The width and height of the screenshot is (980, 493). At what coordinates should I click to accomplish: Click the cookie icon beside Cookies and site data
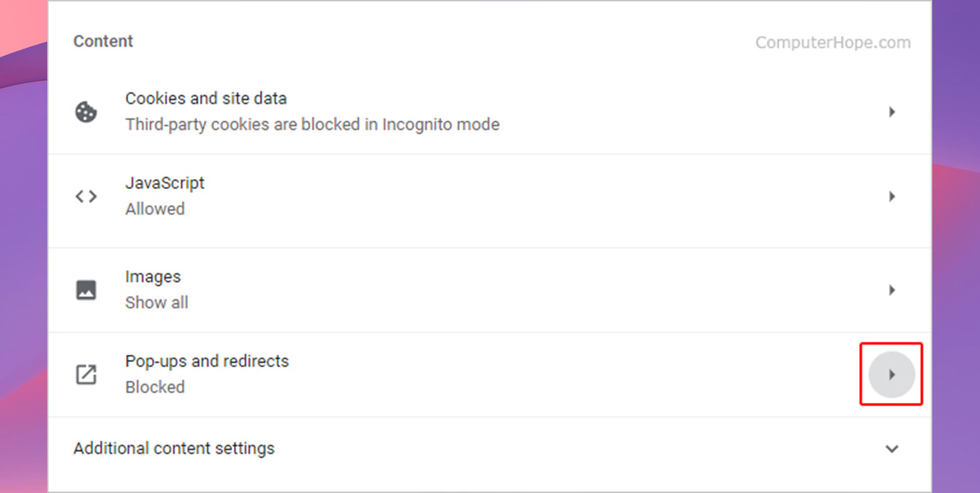click(x=86, y=112)
